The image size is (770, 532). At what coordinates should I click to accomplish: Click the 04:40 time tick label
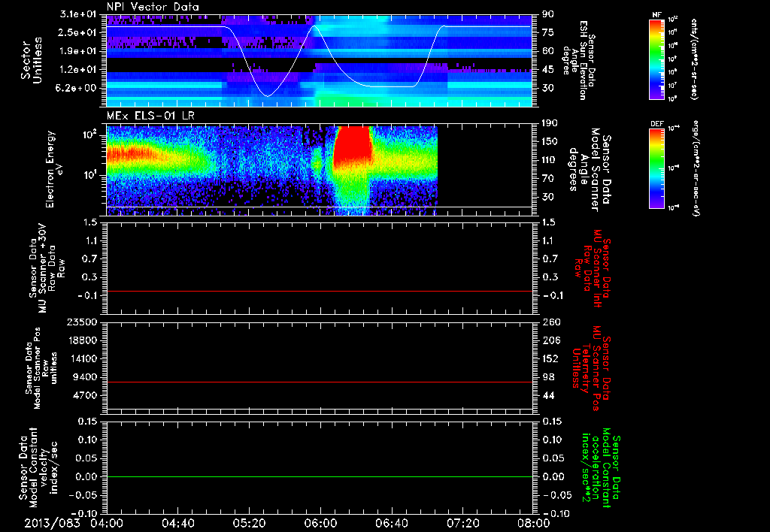[x=177, y=523]
